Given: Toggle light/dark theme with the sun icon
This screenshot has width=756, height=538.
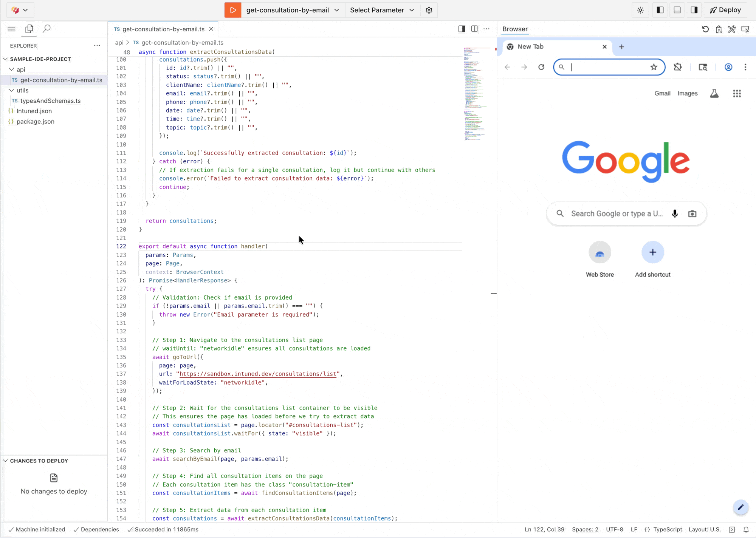Looking at the screenshot, I should point(640,10).
